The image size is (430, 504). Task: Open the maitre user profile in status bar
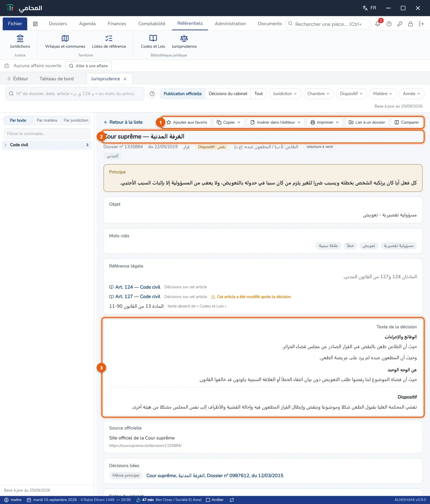point(13,500)
